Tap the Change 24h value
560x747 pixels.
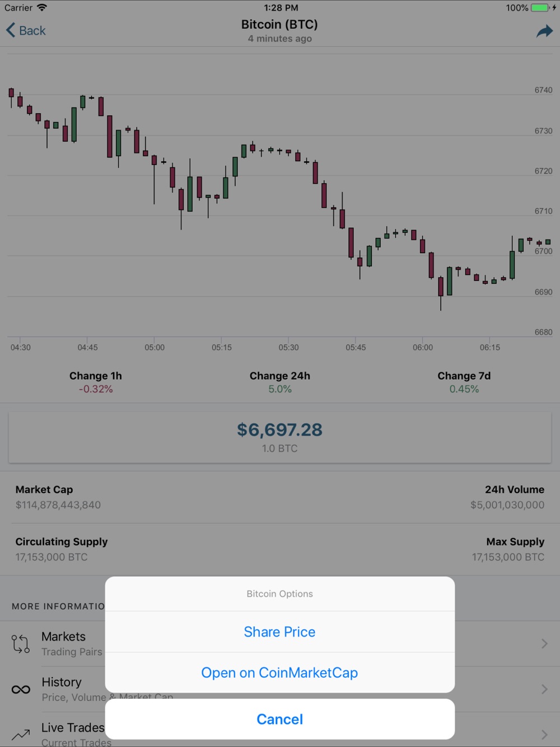pyautogui.click(x=280, y=389)
